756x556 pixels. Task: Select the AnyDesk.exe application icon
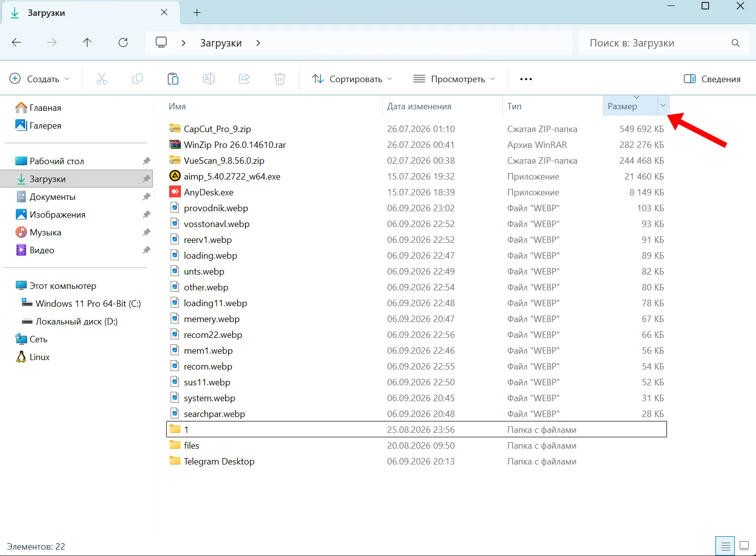coord(175,192)
